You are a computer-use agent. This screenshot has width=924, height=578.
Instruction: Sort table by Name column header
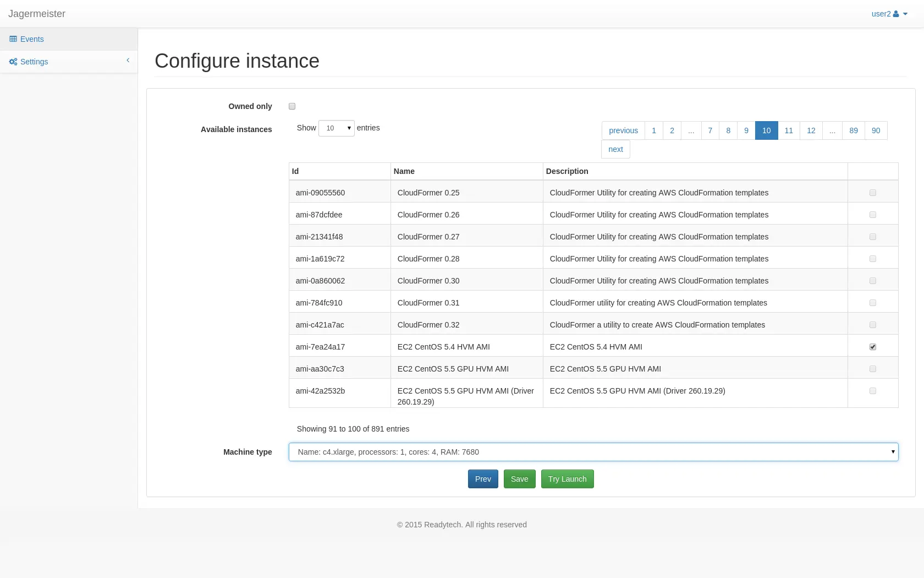pyautogui.click(x=404, y=171)
